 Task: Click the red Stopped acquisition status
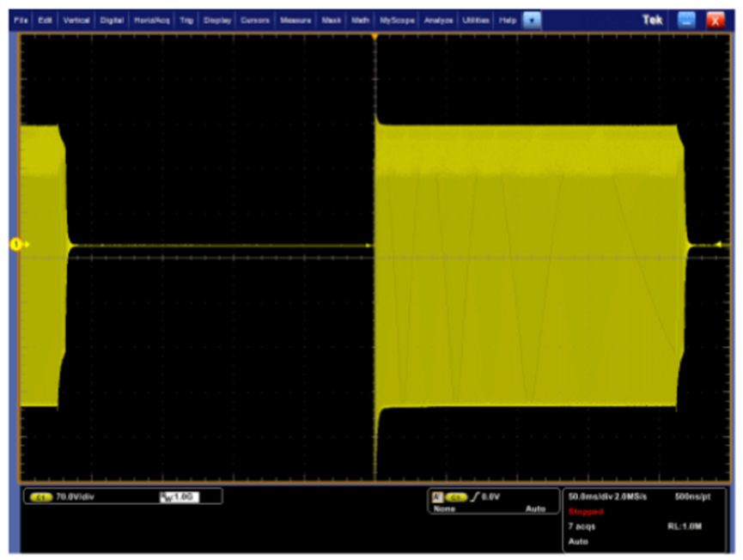tap(587, 511)
